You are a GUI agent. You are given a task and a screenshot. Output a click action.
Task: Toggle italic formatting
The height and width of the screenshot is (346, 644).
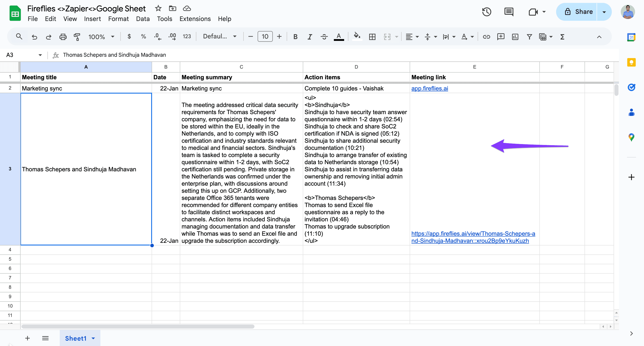tap(309, 37)
